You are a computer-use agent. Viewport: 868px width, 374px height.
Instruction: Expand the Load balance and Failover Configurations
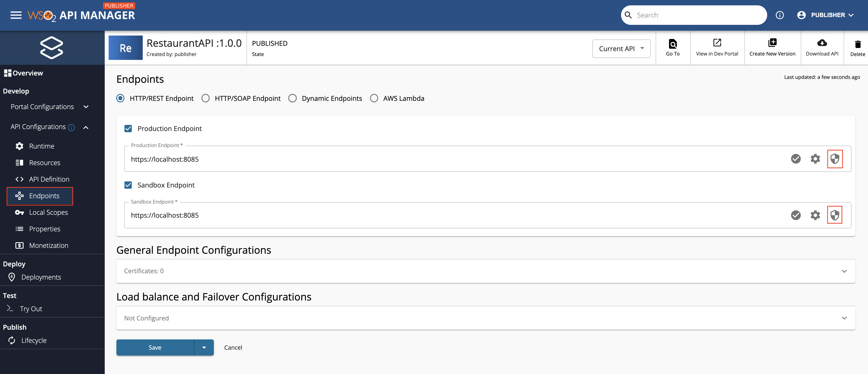845,318
